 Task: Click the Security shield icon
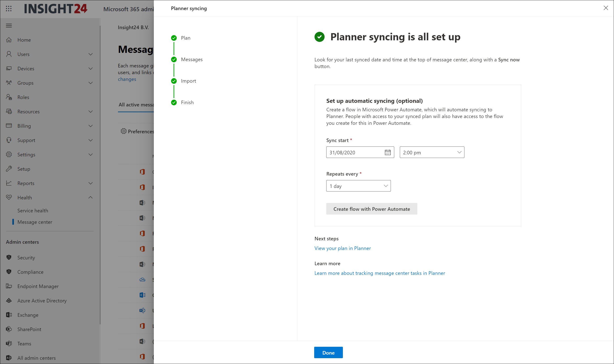9,257
